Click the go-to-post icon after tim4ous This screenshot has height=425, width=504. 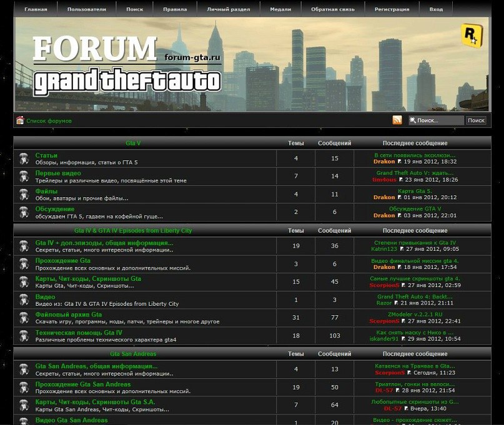click(x=402, y=180)
